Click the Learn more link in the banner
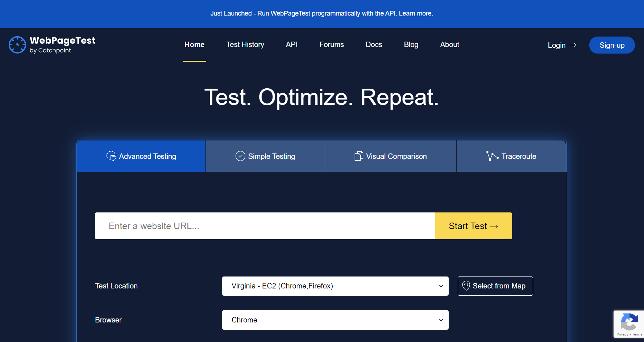The image size is (644, 342). click(x=415, y=13)
